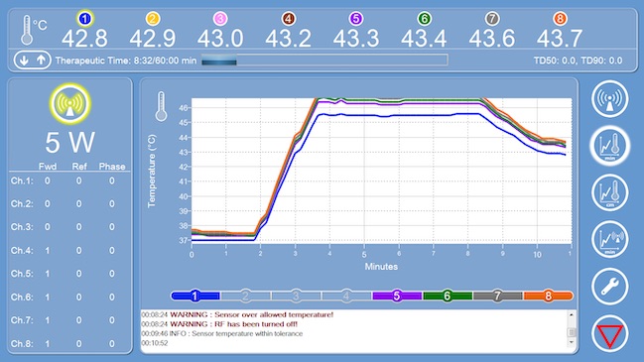This screenshot has height=362, width=644.
Task: Toggle sensor 2 trace in chart legend
Action: tap(246, 296)
